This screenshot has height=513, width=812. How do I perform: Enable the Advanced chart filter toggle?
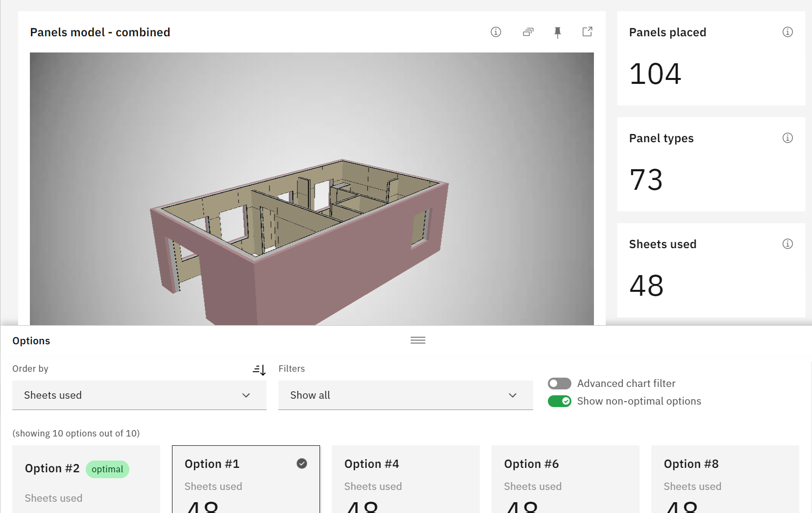click(x=559, y=384)
